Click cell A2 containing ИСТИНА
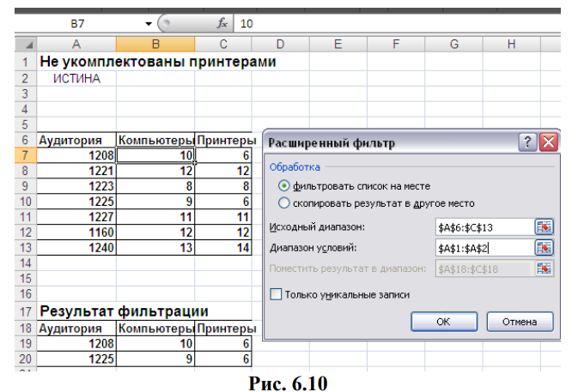Screen dimensions: 578x392 coord(76,79)
